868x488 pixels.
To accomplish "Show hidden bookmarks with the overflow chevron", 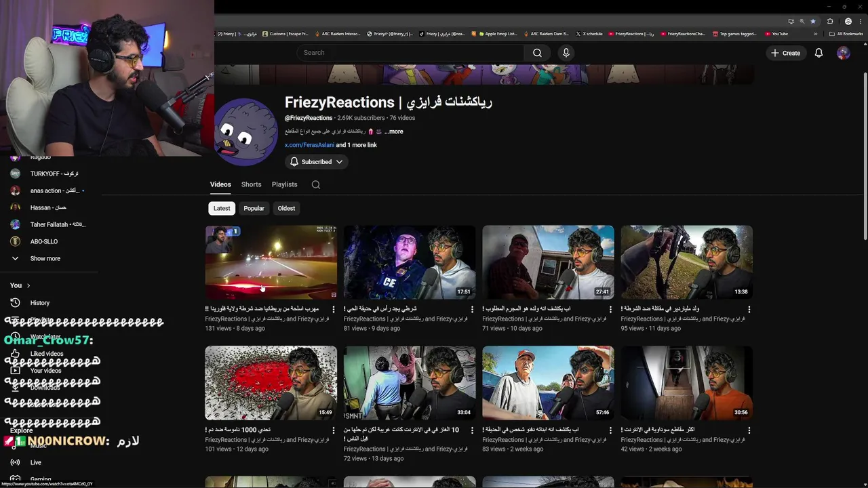I will [x=816, y=34].
